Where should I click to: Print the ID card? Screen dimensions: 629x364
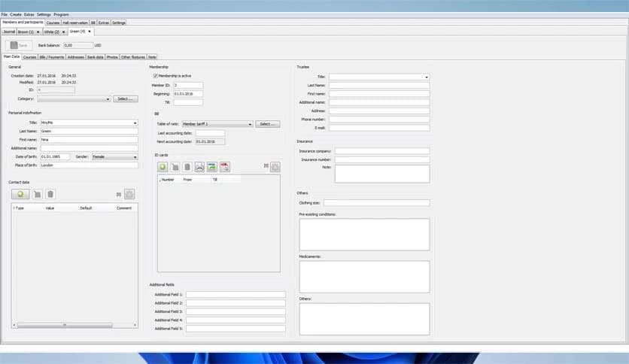click(x=199, y=167)
